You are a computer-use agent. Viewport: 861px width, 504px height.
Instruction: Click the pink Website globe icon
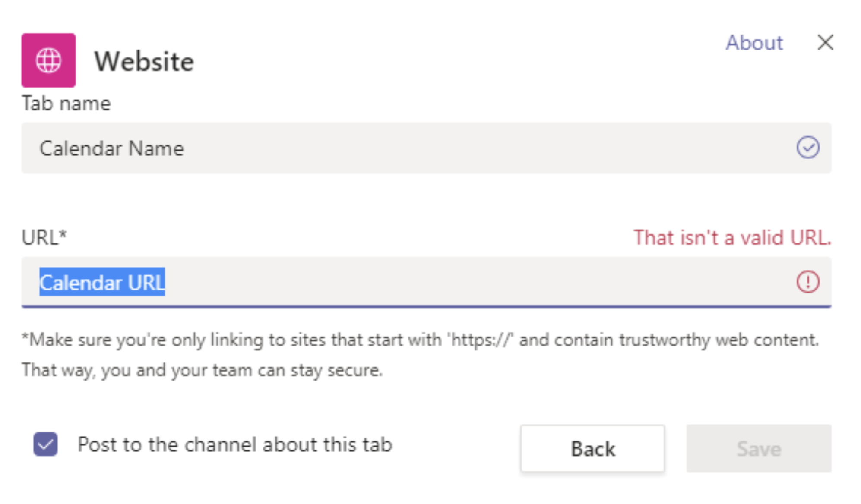click(48, 60)
